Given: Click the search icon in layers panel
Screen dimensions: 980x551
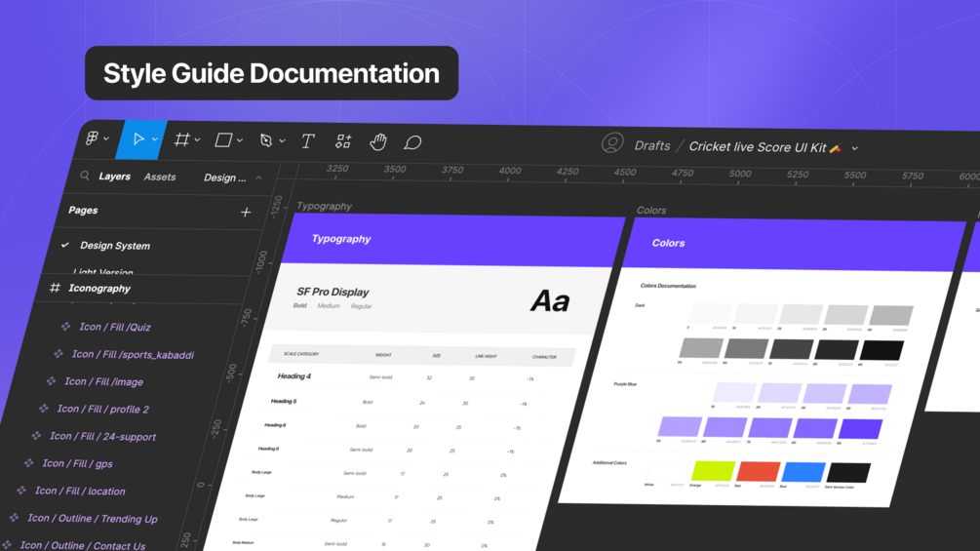Looking at the screenshot, I should coord(85,176).
